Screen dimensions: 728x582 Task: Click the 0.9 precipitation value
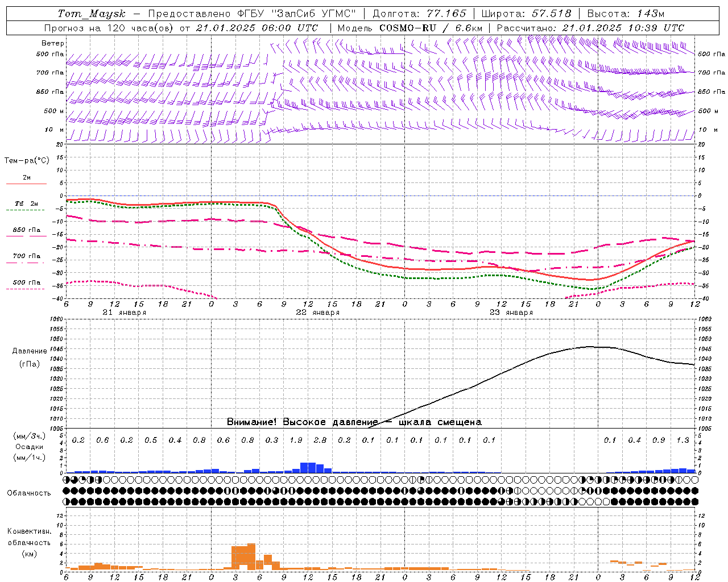pos(659,440)
